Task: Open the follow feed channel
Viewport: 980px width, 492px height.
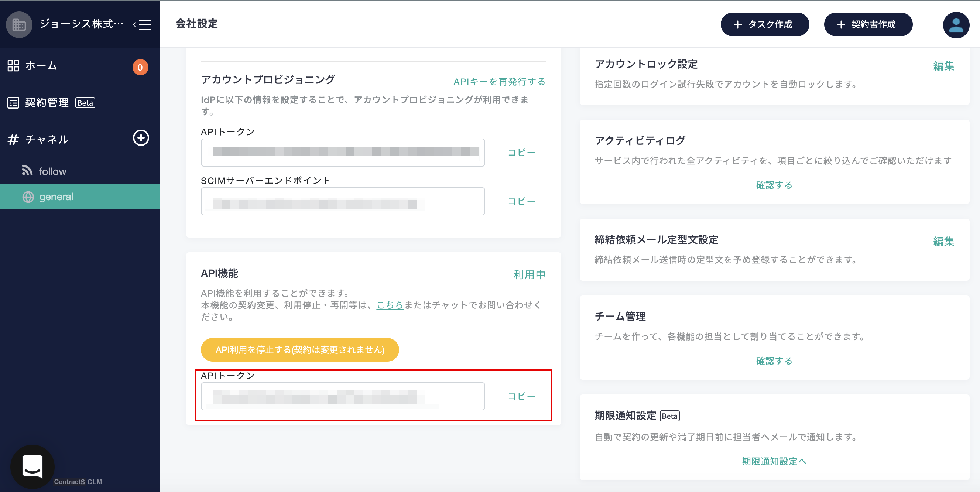Action: [x=52, y=171]
